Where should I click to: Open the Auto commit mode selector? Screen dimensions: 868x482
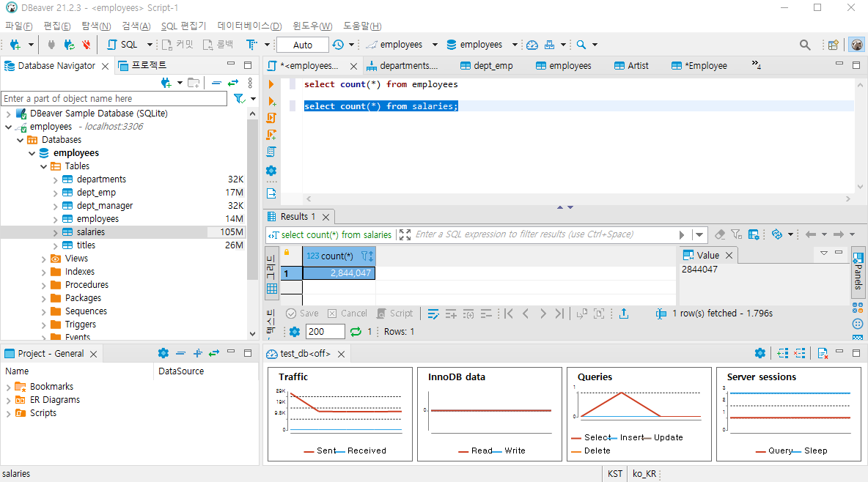point(303,45)
